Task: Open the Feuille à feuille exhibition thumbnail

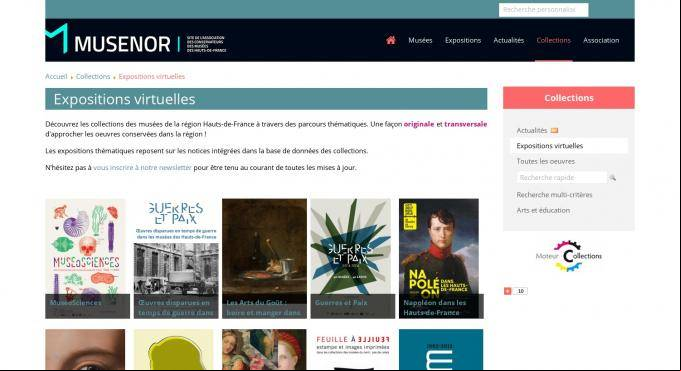Action: (x=352, y=349)
